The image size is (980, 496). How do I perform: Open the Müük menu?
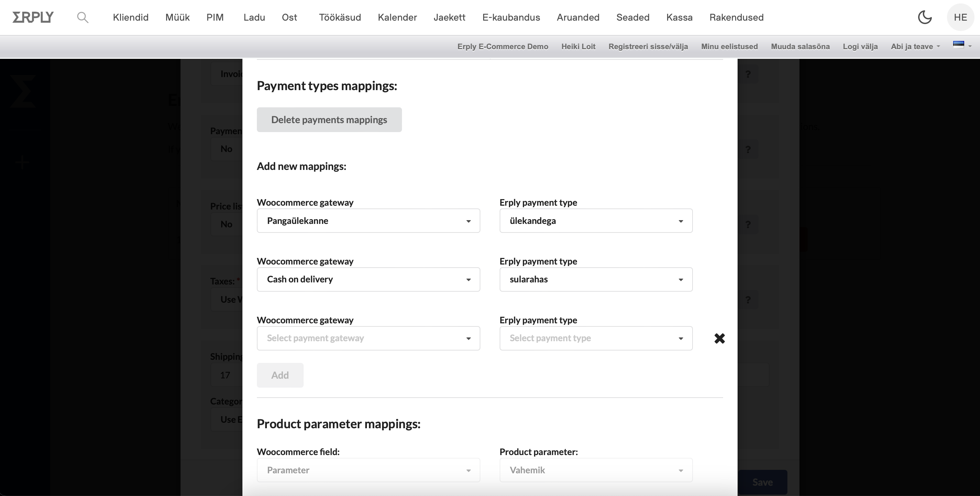[177, 18]
